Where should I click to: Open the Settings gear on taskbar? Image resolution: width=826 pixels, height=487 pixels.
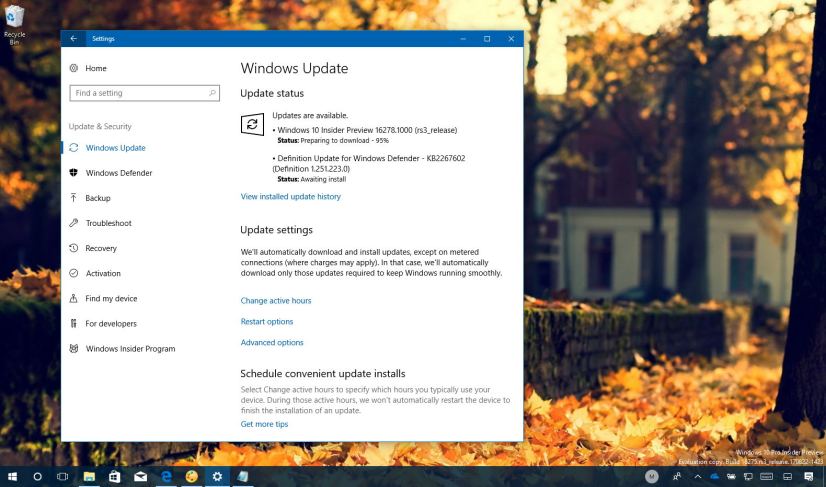coord(217,476)
